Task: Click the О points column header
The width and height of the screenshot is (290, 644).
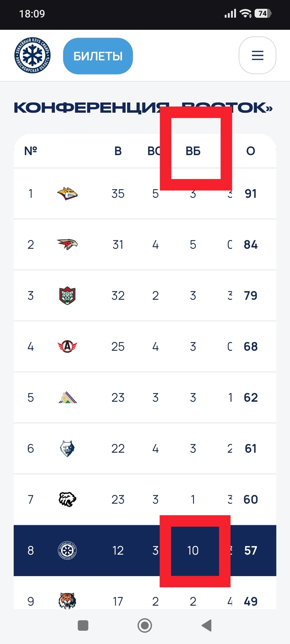Action: pos(251,151)
